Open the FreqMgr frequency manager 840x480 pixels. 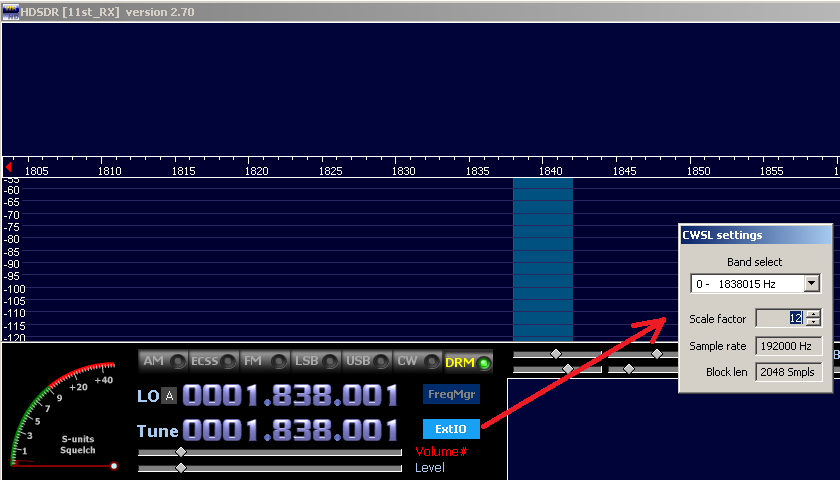(x=451, y=394)
